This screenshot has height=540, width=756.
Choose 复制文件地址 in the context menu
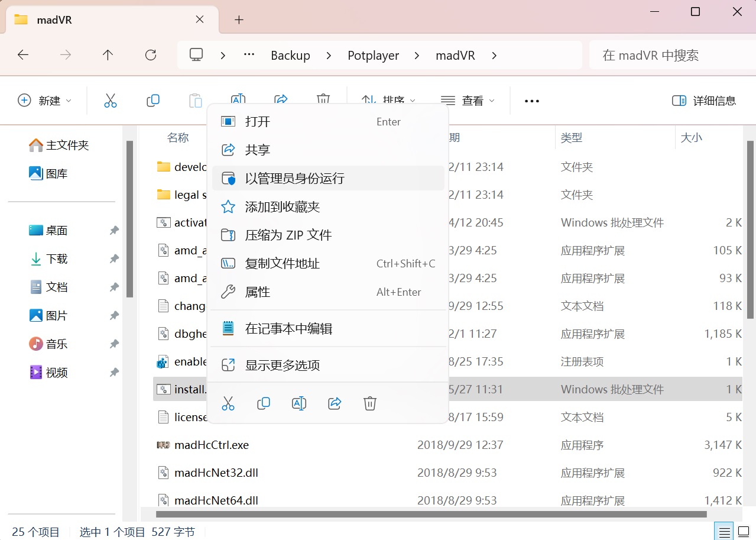[x=328, y=263]
